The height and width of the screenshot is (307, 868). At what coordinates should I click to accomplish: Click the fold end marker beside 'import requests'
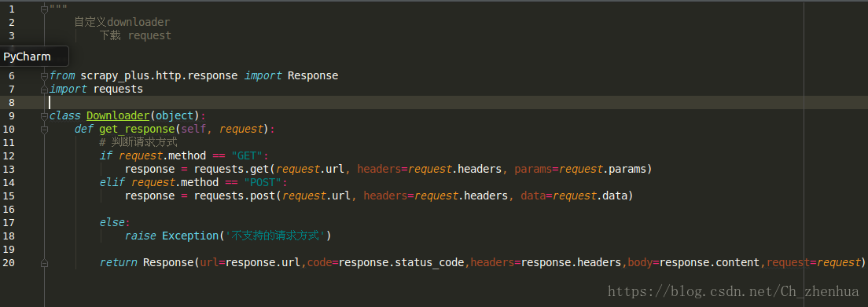coord(44,89)
